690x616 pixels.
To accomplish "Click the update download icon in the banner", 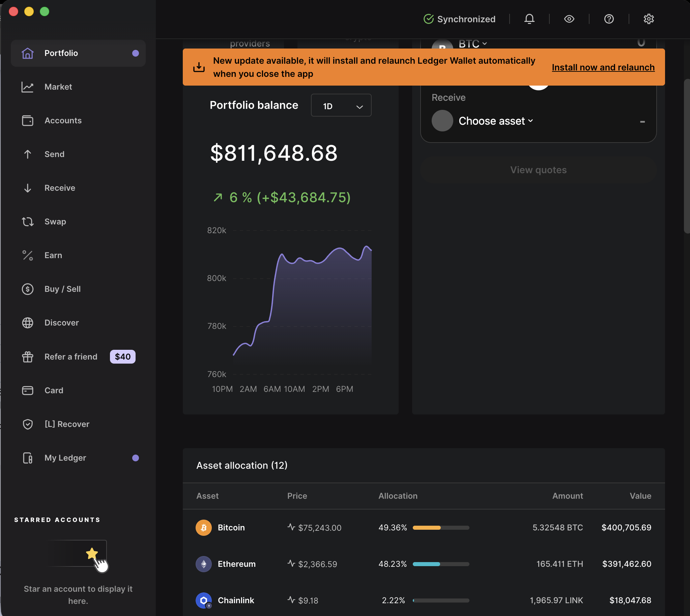I will coord(199,67).
